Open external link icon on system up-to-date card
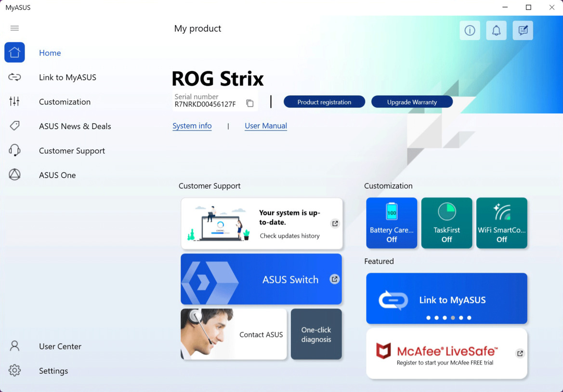Screen dimensions: 563x392 (x=335, y=223)
